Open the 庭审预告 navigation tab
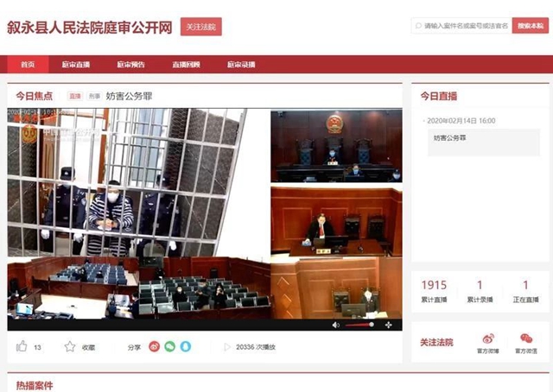The height and width of the screenshot is (392, 553). click(x=130, y=65)
